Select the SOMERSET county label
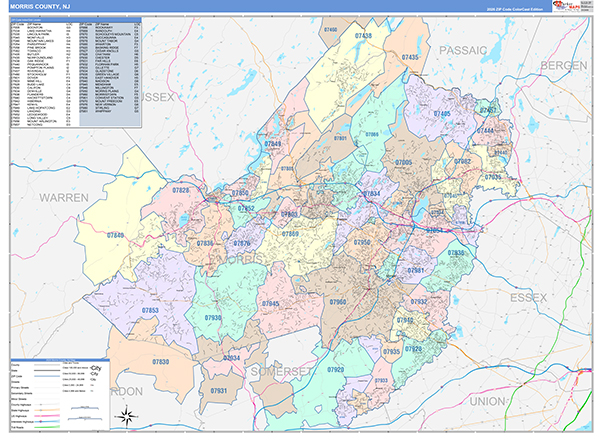The height and width of the screenshot is (440, 600). [281, 372]
